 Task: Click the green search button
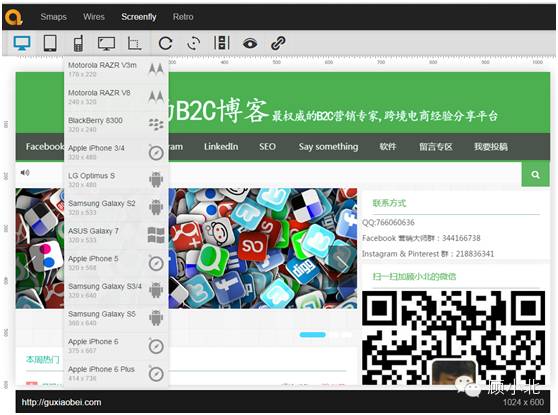[x=535, y=174]
